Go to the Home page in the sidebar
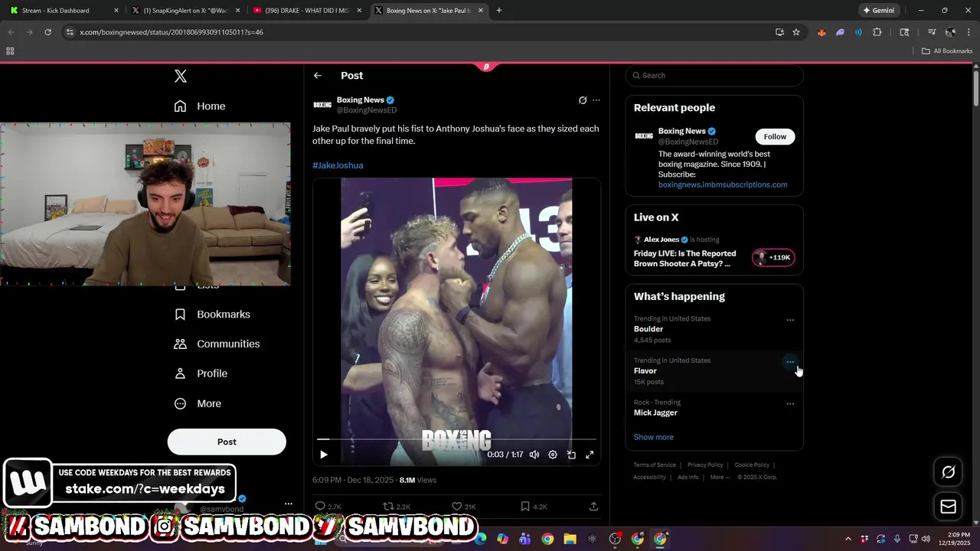The height and width of the screenshot is (551, 980). click(199, 106)
